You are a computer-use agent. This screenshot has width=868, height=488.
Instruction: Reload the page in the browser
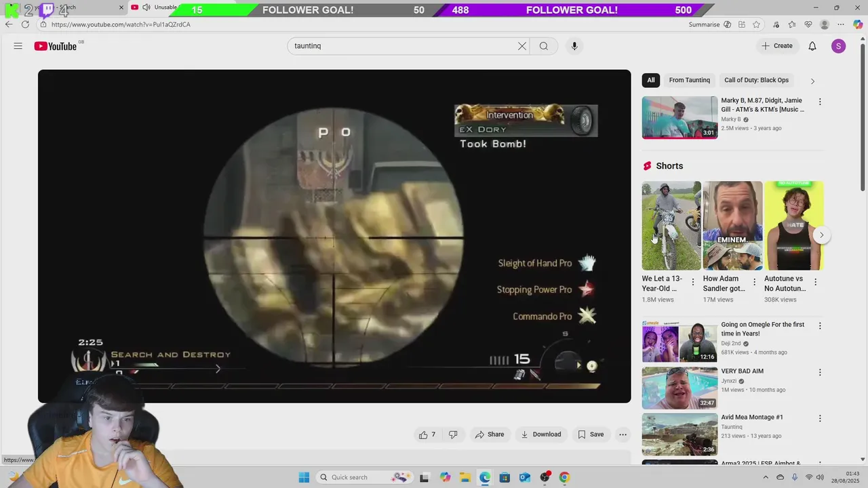[x=25, y=24]
